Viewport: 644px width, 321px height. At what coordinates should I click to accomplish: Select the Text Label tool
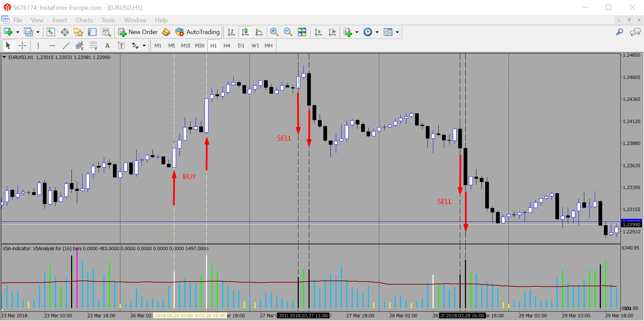click(121, 46)
